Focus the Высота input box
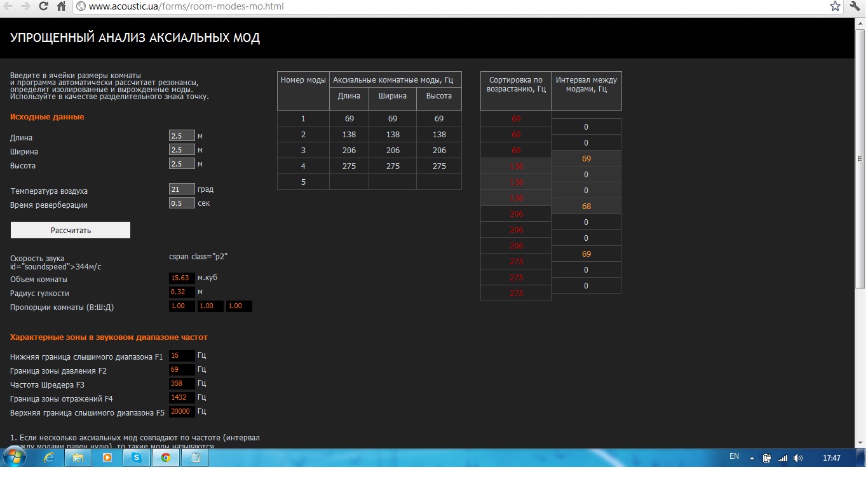Viewport: 868px width, 488px height. (182, 164)
